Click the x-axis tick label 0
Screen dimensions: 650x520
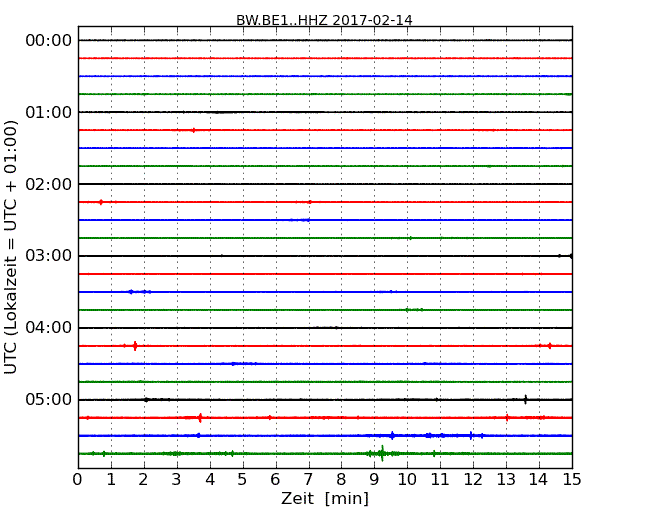78,479
